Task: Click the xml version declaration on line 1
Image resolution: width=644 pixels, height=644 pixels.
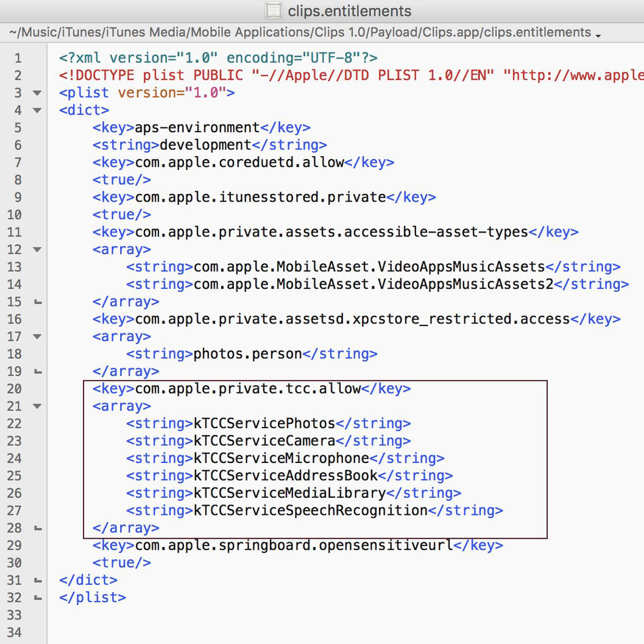Action: [218, 58]
